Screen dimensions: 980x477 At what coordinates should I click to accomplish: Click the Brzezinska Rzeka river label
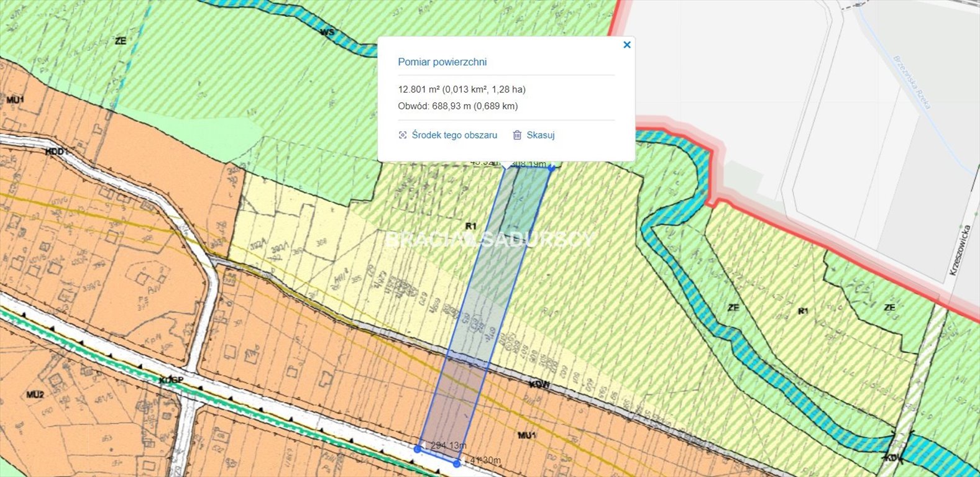tap(912, 82)
